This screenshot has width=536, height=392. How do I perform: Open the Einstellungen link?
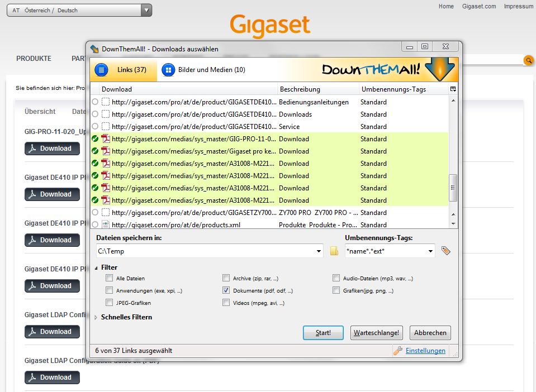pos(425,351)
